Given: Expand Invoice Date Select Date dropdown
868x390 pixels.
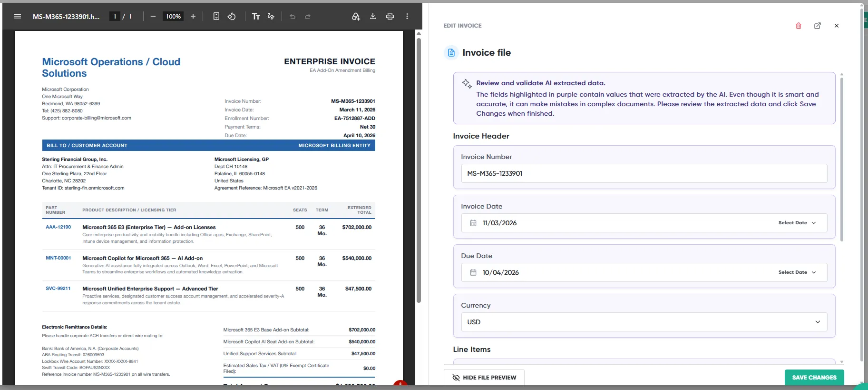Looking at the screenshot, I should coord(797,223).
